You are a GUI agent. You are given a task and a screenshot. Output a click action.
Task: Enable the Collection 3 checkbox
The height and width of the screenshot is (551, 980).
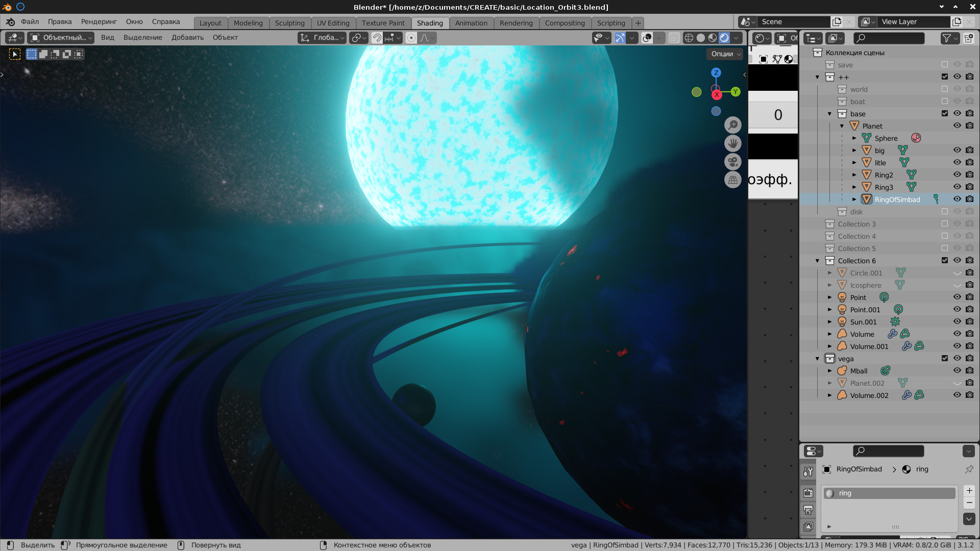[945, 224]
